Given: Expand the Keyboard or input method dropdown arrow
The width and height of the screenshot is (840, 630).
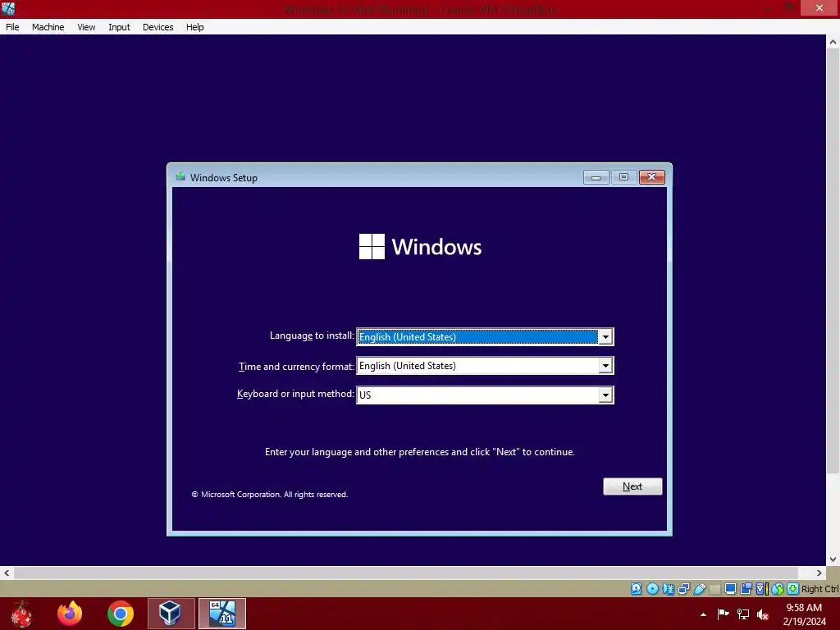Looking at the screenshot, I should click(605, 395).
